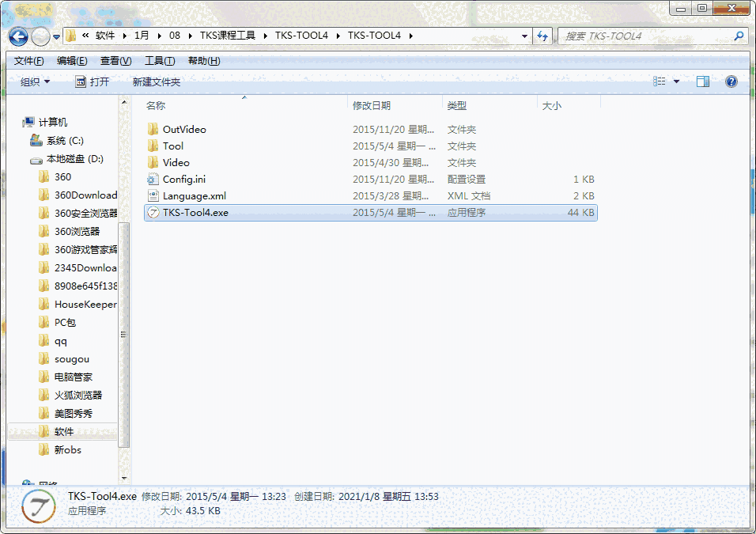Viewport: 756px width, 534px height.
Task: Click the greyed forward navigation arrow
Action: (x=40, y=36)
